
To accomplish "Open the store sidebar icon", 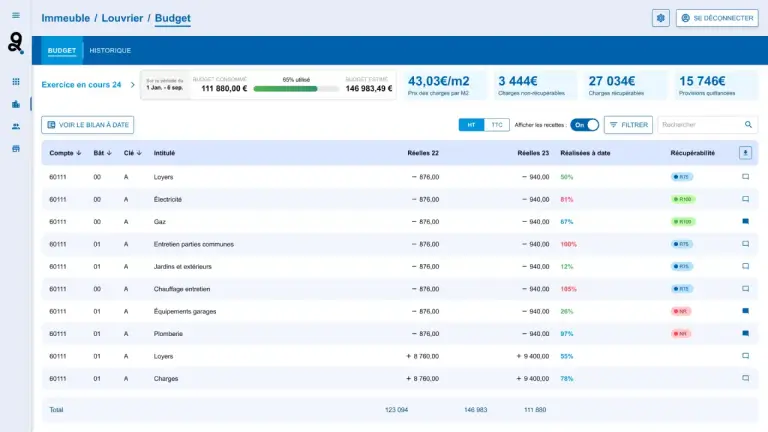I will point(16,149).
